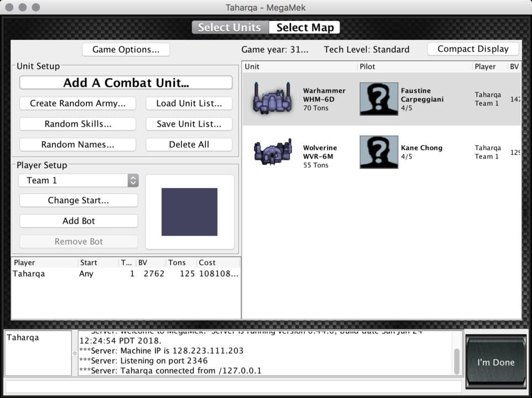
Task: Click the Load Unit List button
Action: (189, 103)
